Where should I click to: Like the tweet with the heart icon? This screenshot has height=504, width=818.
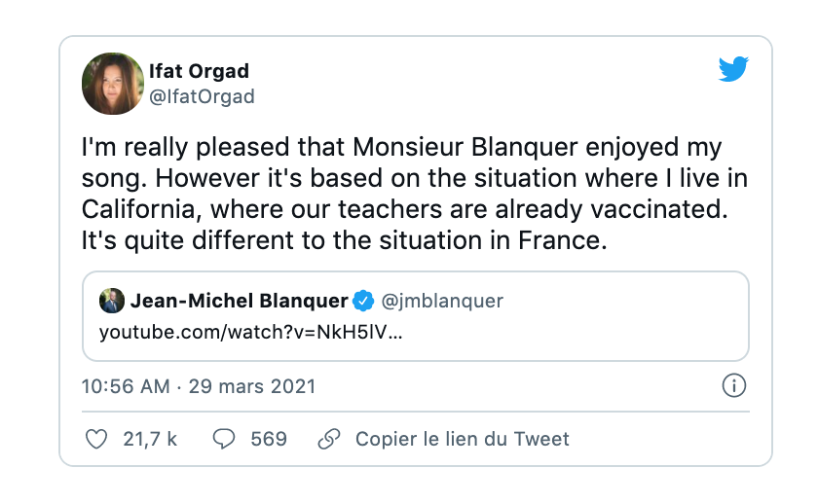tap(95, 439)
